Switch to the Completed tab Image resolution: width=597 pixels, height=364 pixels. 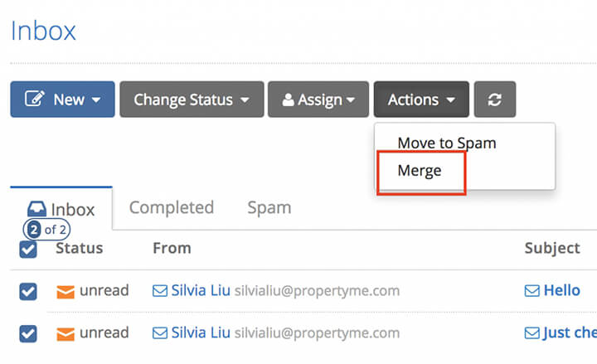(x=172, y=208)
